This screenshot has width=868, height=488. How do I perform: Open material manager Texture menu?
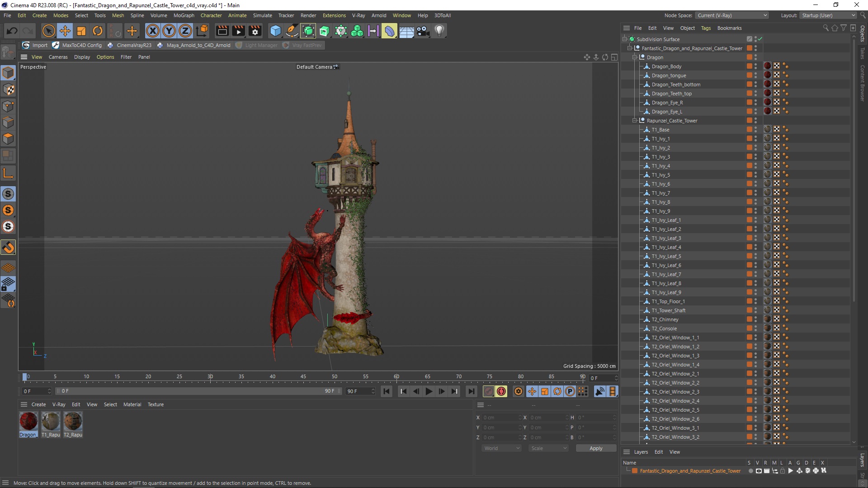[x=156, y=404]
